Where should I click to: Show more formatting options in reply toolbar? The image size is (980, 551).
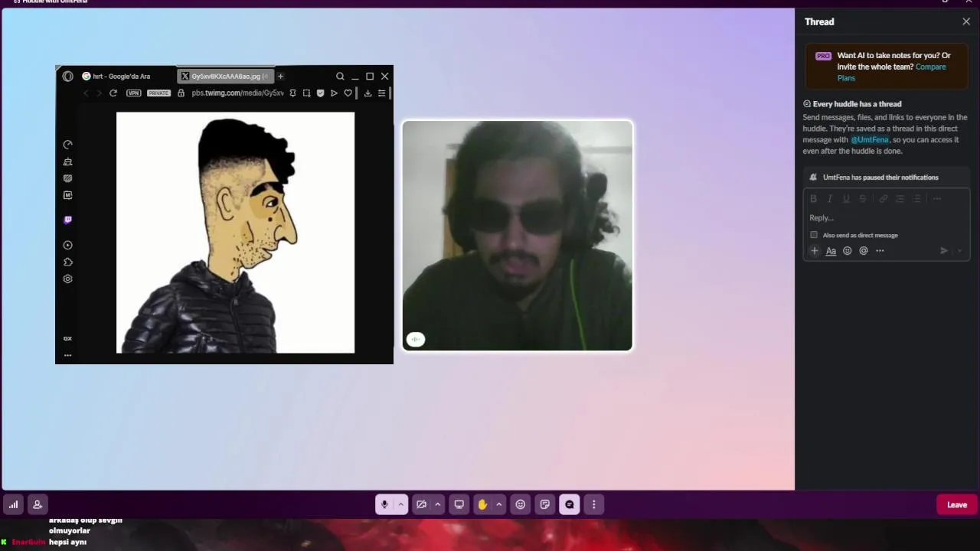937,199
